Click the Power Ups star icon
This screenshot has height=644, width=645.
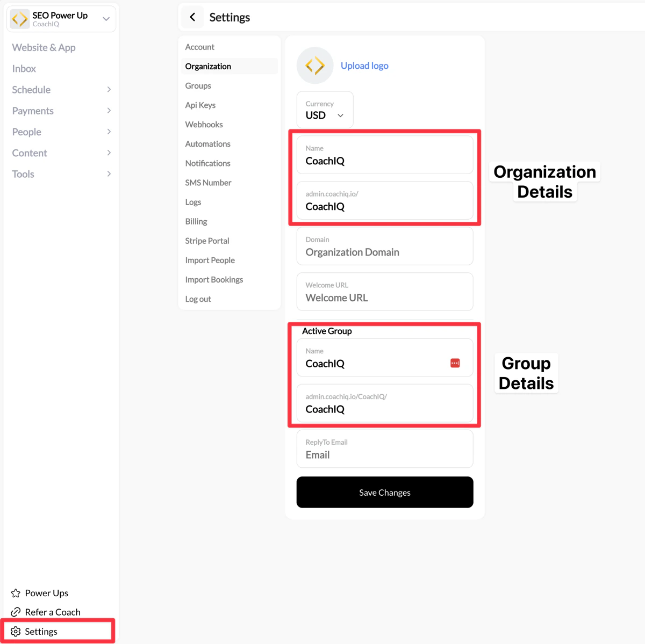click(16, 593)
